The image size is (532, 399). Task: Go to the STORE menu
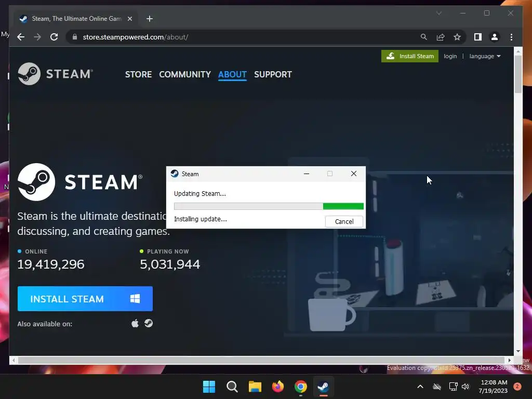[138, 74]
